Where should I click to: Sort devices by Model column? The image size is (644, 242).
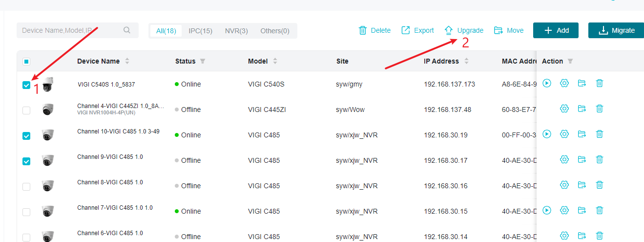pyautogui.click(x=275, y=61)
